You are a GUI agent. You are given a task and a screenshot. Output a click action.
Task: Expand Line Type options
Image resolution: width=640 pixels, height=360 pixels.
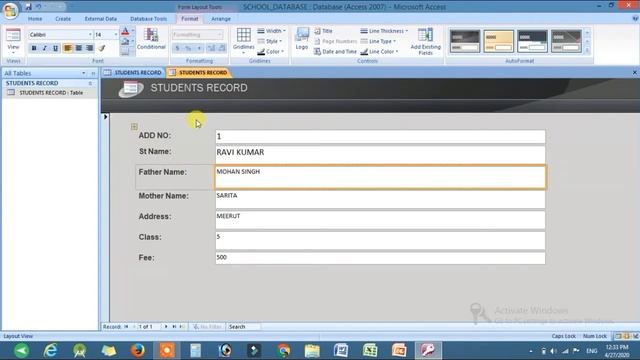pos(378,41)
